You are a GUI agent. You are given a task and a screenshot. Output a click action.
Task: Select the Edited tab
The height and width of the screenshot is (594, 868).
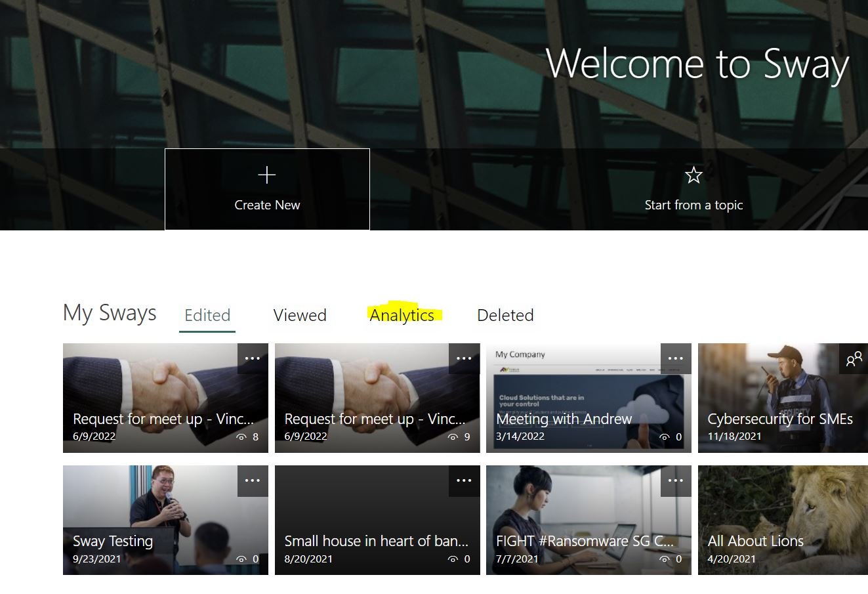pos(207,315)
